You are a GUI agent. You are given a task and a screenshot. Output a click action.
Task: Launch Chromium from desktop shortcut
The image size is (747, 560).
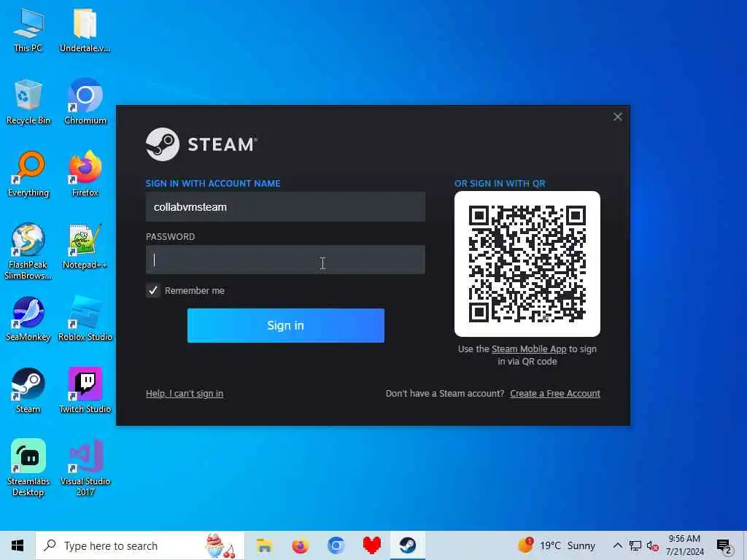click(x=85, y=101)
